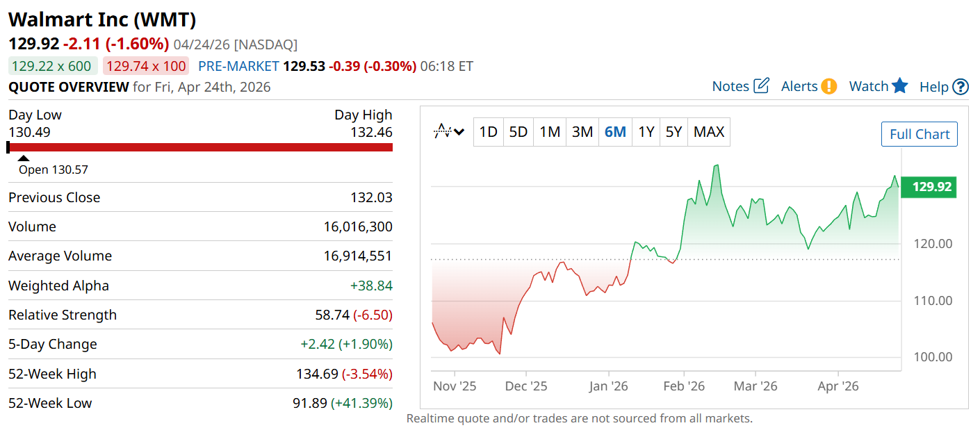
Task: Select the 1D chart range
Action: coord(489,132)
